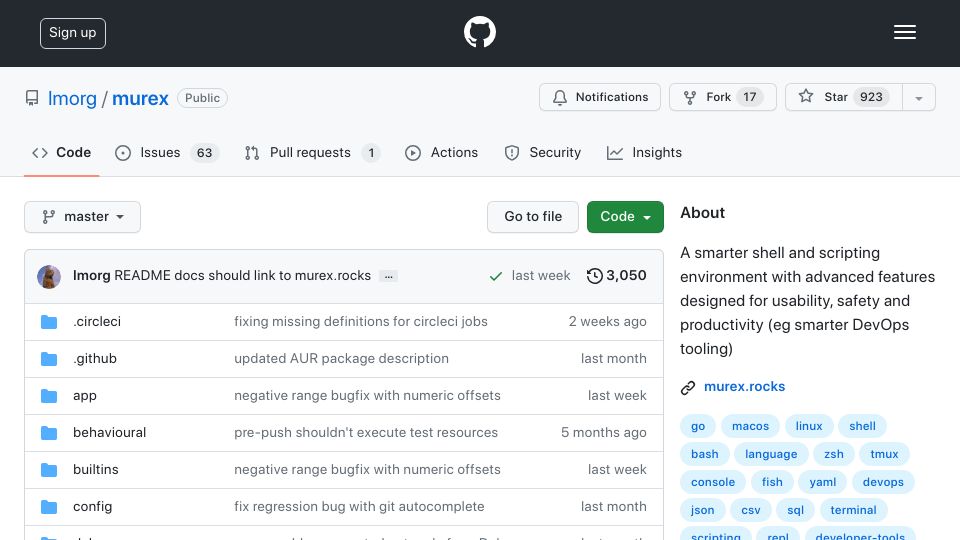Image resolution: width=960 pixels, height=540 pixels.
Task: Open the master branch dropdown
Action: point(83,217)
